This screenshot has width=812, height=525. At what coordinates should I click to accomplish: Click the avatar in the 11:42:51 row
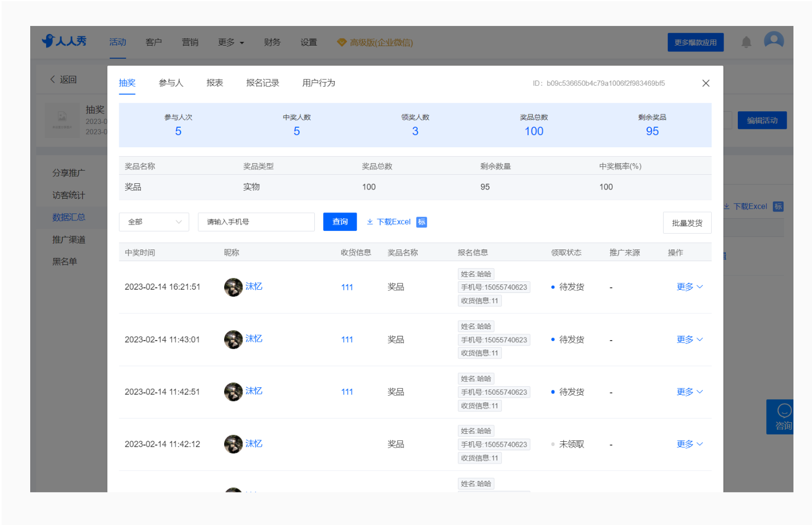(233, 392)
